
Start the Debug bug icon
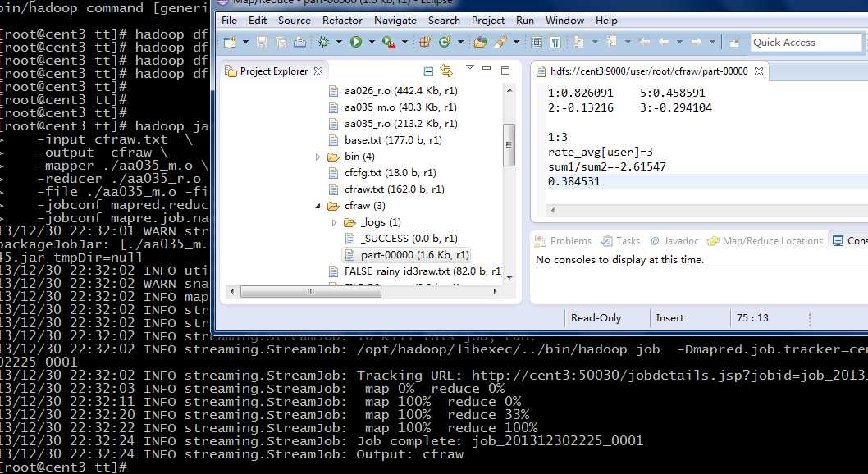tap(323, 42)
